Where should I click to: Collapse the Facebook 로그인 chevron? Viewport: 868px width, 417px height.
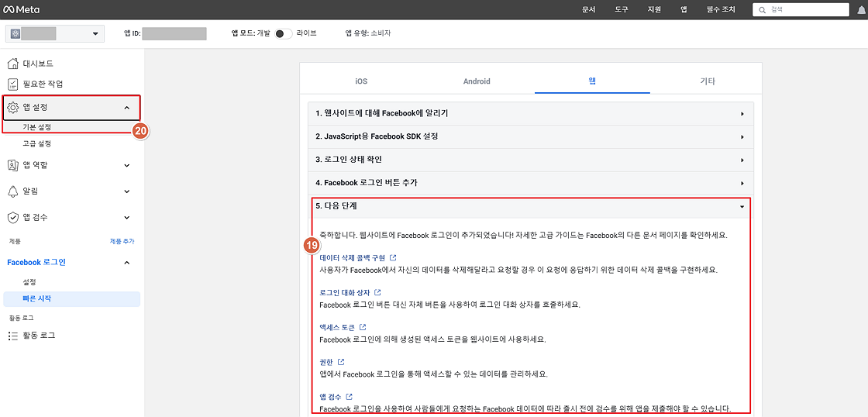(x=127, y=263)
